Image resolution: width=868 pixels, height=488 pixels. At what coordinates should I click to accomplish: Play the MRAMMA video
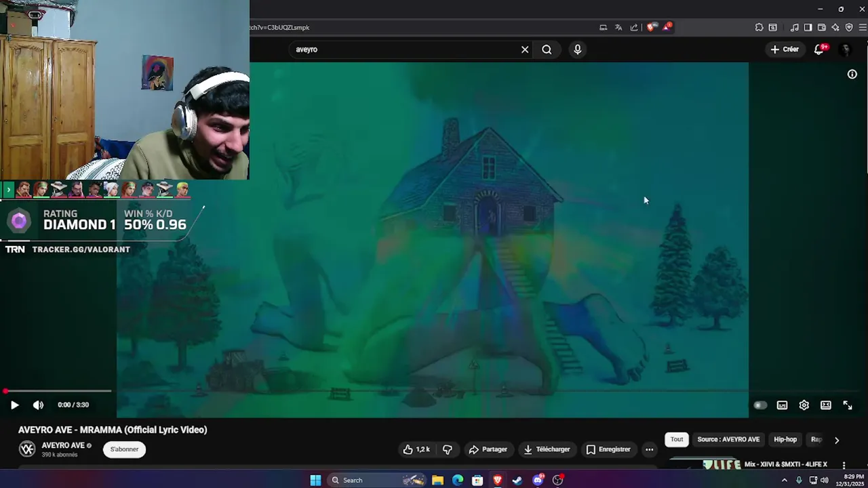(14, 405)
